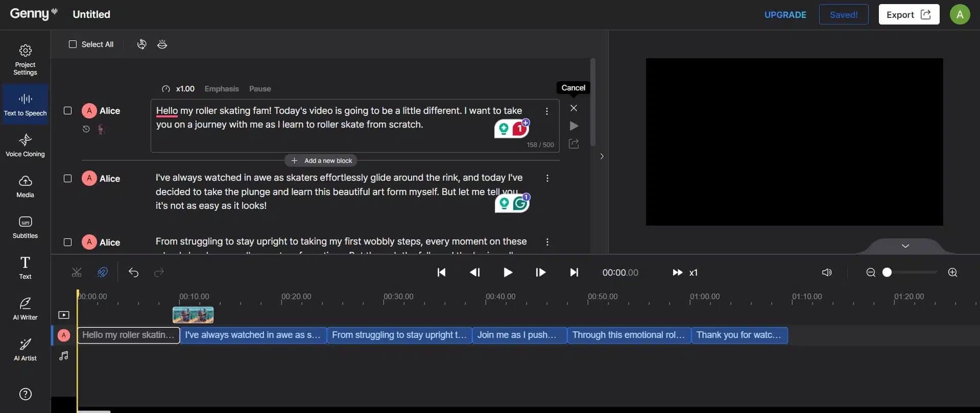The width and height of the screenshot is (980, 413).
Task: Select first Alice voice name
Action: (x=110, y=111)
